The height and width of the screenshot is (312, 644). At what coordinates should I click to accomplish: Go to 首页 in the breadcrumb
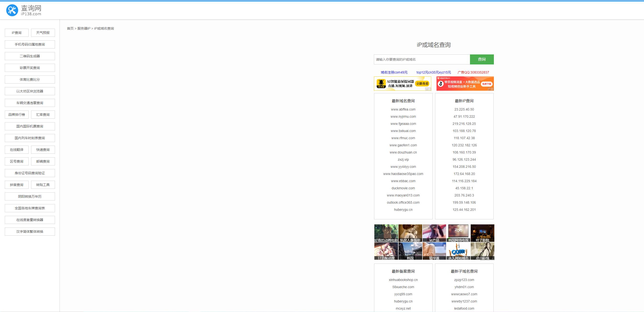coord(70,28)
